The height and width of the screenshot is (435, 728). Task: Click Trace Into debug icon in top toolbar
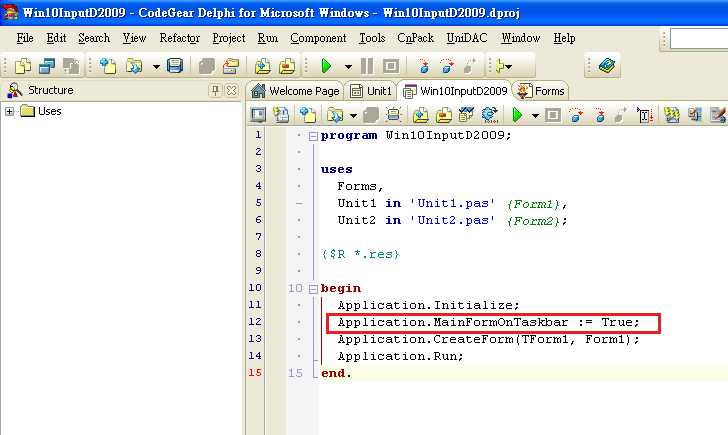coord(423,66)
